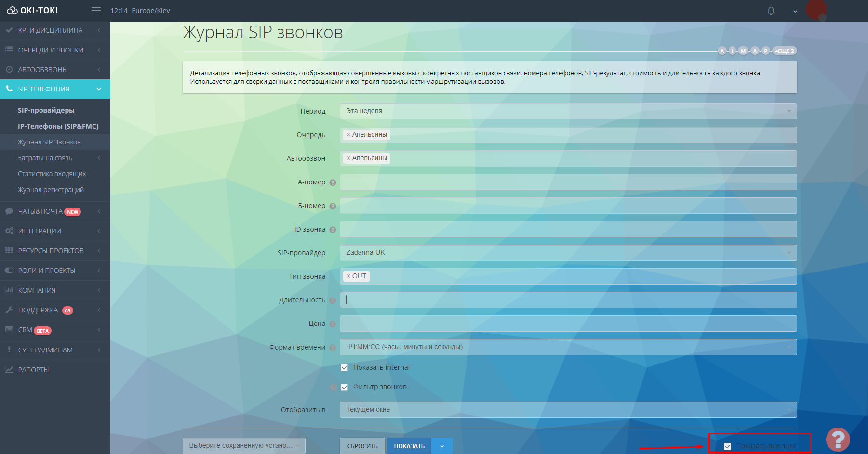Remove the OUT tag from Тип звонка
The image size is (868, 454).
(x=348, y=276)
